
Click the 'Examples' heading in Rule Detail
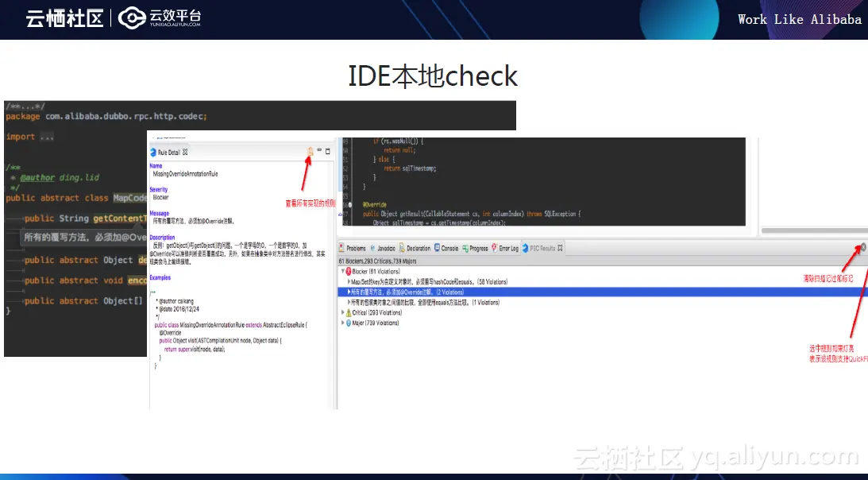pos(160,277)
